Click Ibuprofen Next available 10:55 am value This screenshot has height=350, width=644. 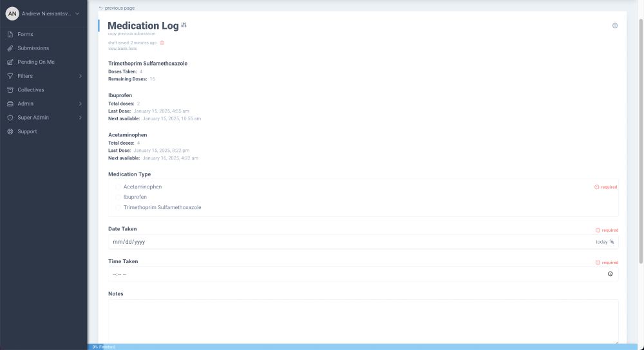coord(172,118)
